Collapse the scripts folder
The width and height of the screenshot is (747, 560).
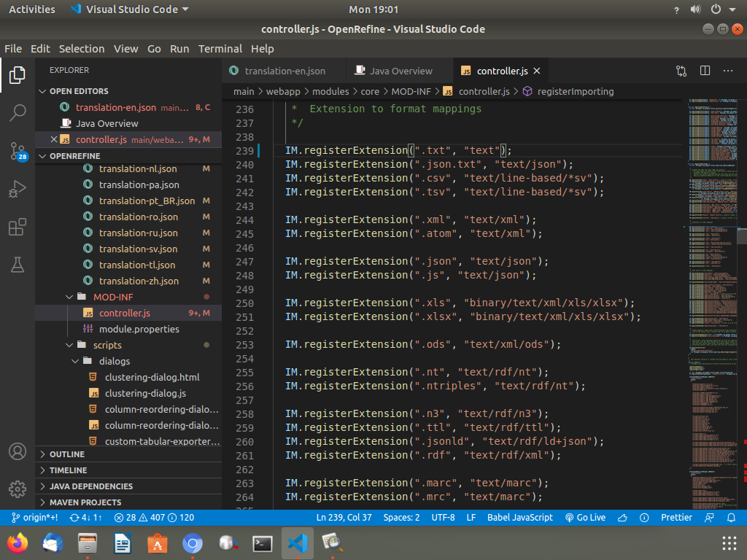(x=69, y=345)
